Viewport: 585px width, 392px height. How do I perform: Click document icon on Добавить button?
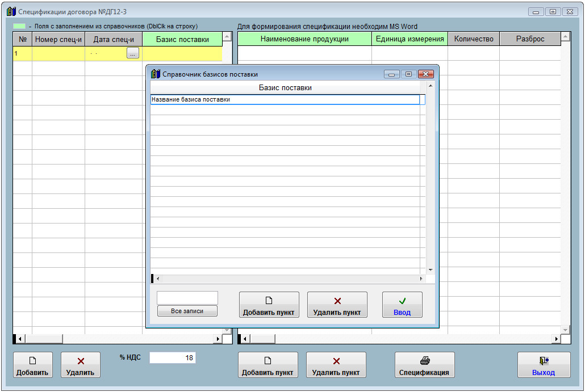(32, 360)
